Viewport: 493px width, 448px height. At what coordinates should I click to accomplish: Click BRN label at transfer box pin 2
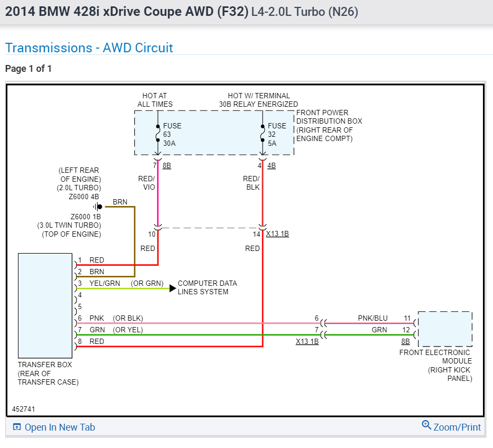tap(97, 272)
